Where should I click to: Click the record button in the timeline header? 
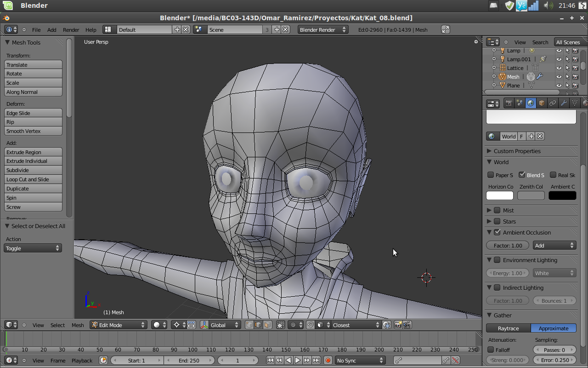[328, 360]
